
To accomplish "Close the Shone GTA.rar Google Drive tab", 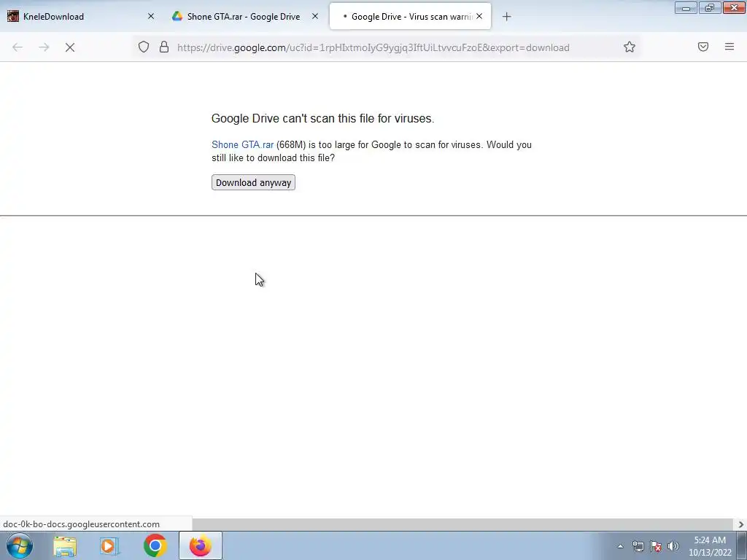I will [x=315, y=16].
